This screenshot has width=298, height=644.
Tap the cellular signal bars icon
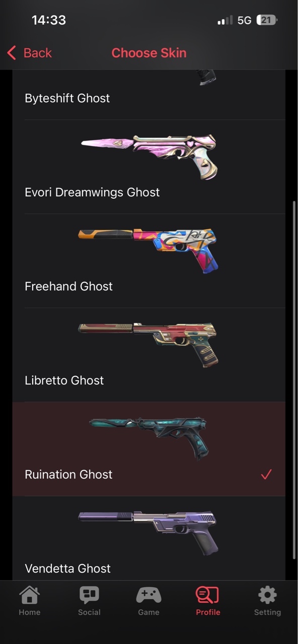coord(225,20)
